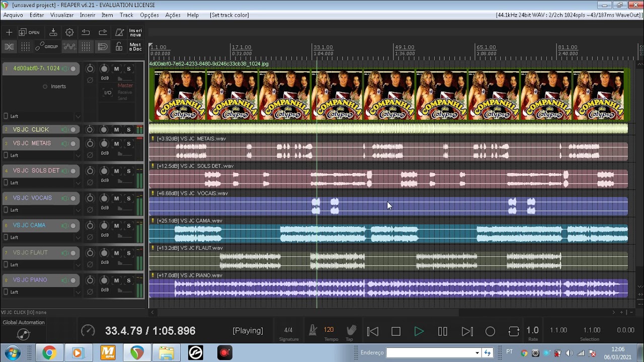This screenshot has height=362, width=644.
Task: Open the Inserir menu
Action: [x=88, y=15]
